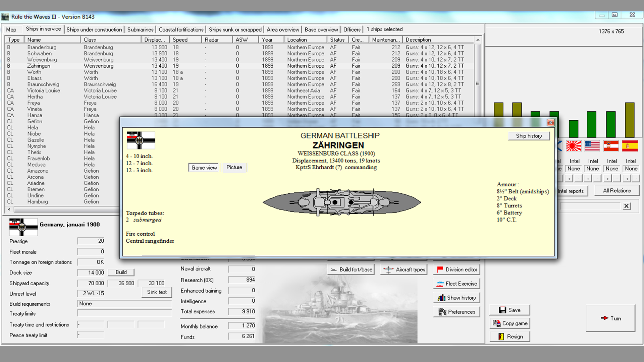Click the Build button next to Dock size
Screen dimensions: 644x362
click(121, 272)
